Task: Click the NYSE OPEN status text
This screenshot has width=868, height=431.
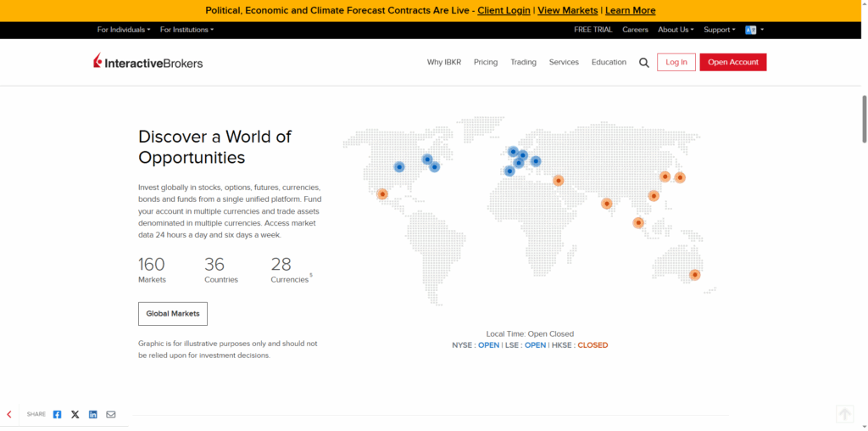Action: point(476,345)
